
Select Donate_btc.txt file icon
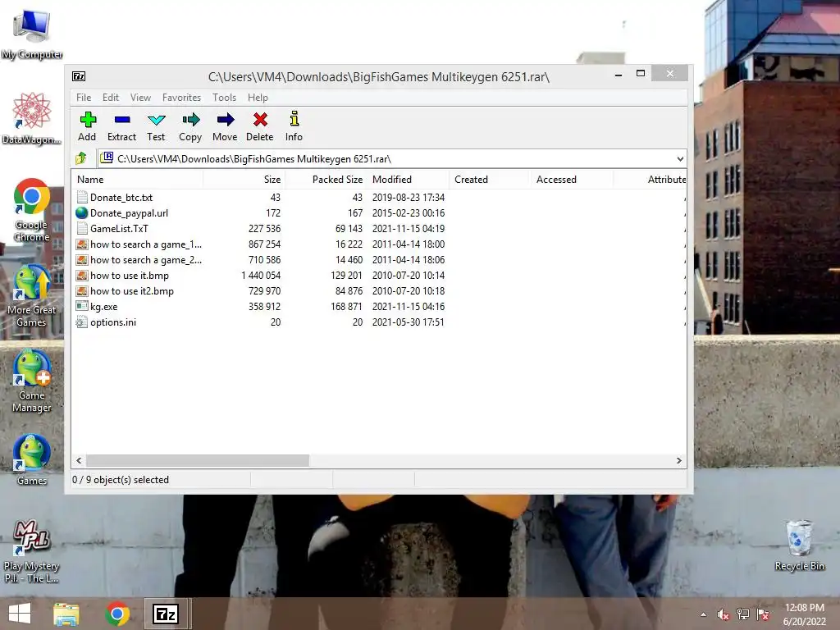pyautogui.click(x=81, y=197)
